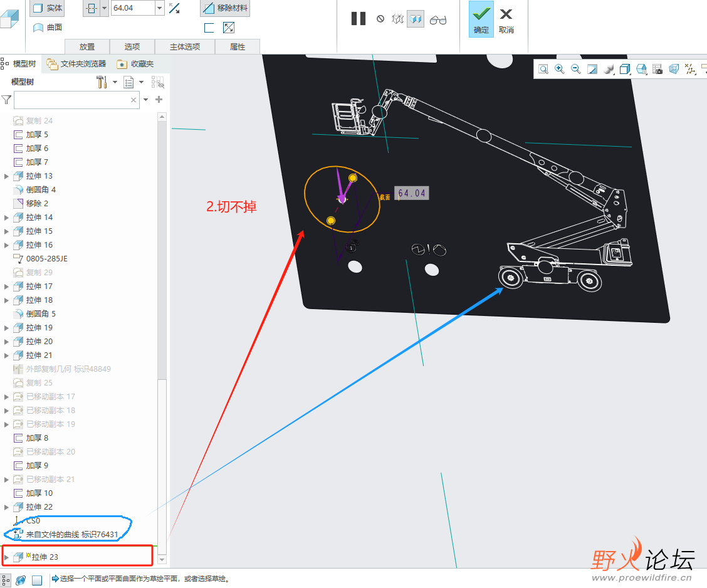707x588 pixels.
Task: Select the 曲面 (surface) extrude type
Action: pyautogui.click(x=48, y=28)
